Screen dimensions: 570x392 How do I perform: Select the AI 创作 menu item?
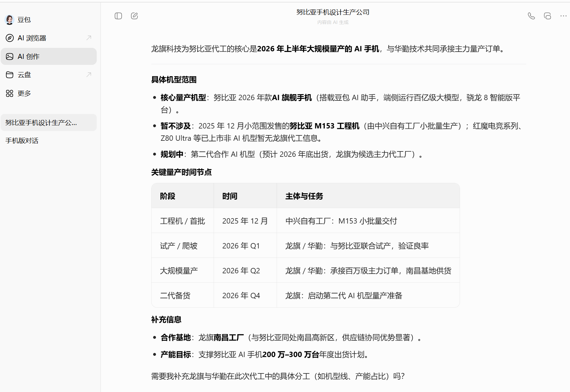[49, 57]
